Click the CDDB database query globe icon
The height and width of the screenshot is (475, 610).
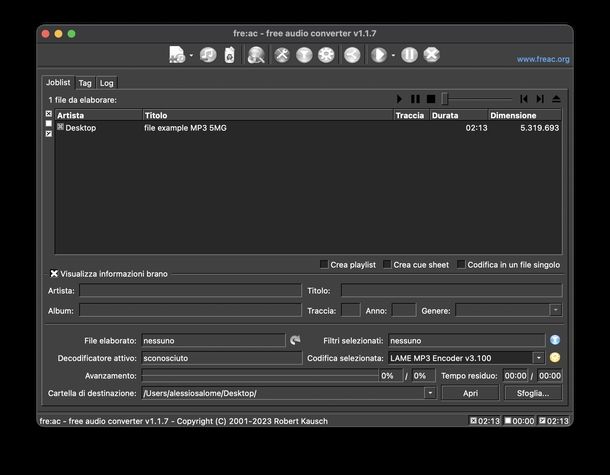point(256,55)
